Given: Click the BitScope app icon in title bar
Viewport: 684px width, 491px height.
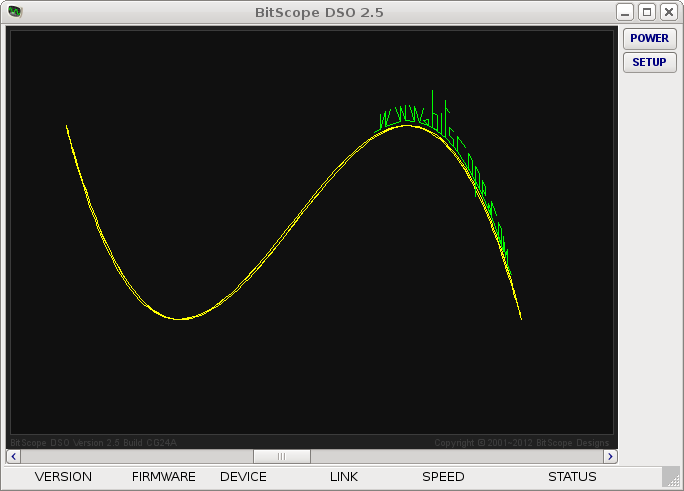Looking at the screenshot, I should [14, 11].
